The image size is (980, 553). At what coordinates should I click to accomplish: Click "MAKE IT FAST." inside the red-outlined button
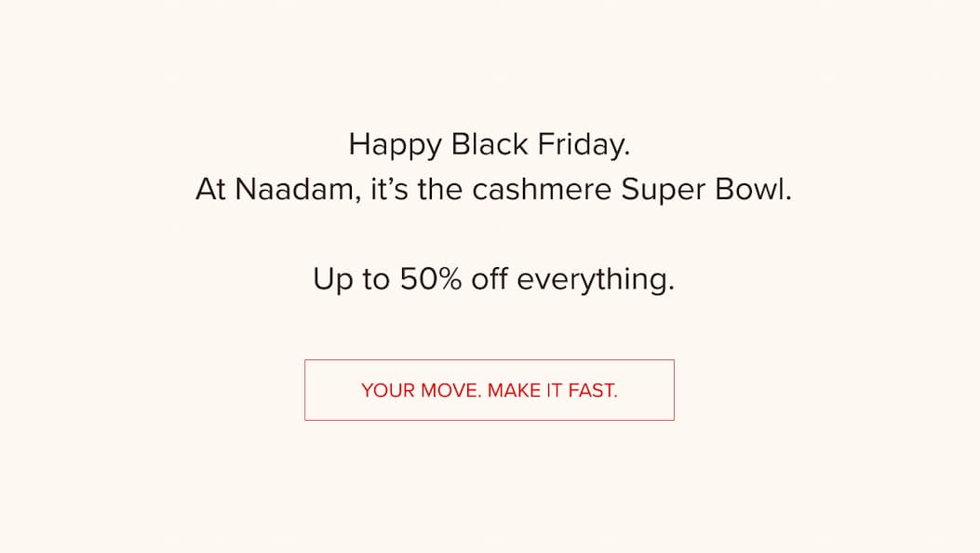click(552, 391)
